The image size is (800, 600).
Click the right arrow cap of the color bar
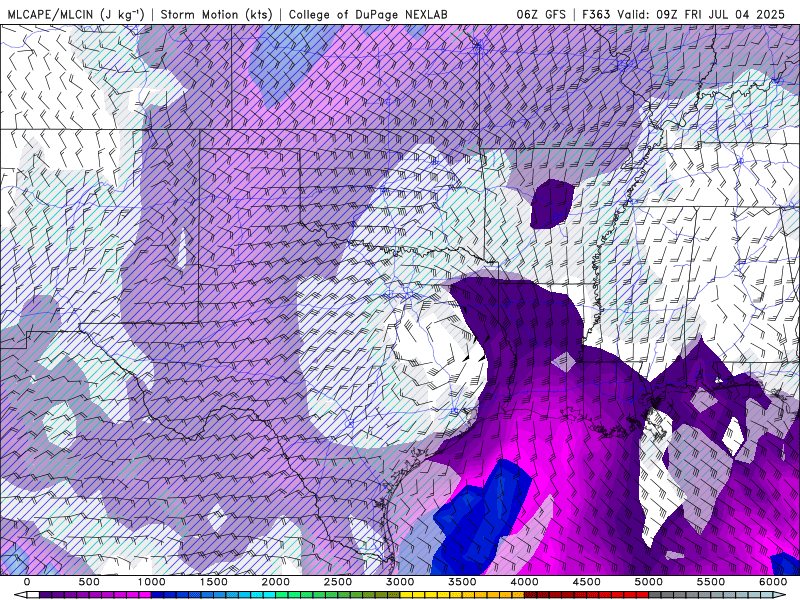[x=779, y=594]
